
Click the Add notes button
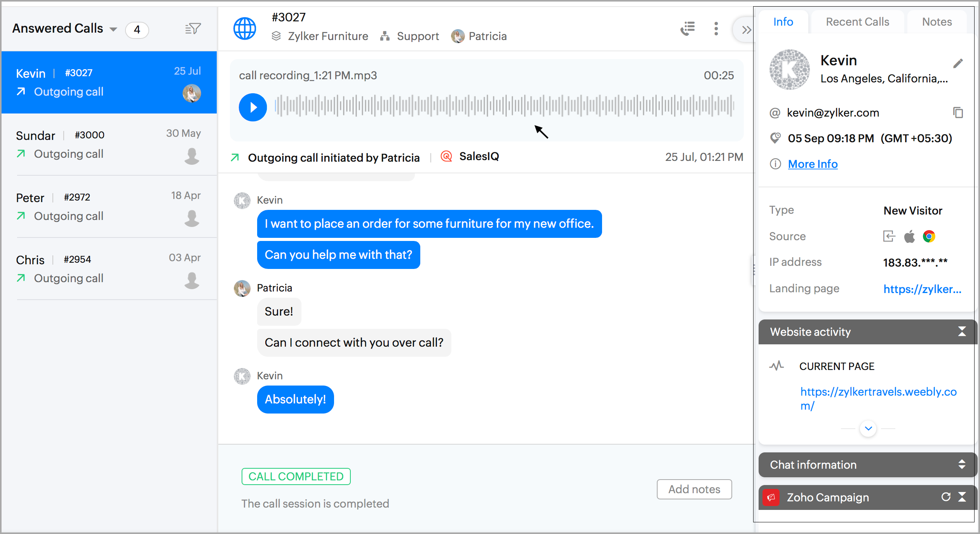[x=694, y=489]
